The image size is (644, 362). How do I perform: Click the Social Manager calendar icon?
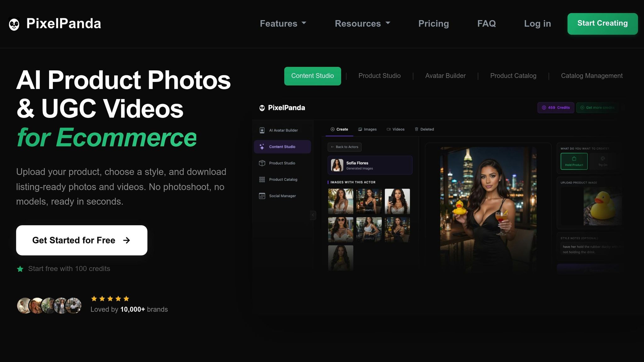pyautogui.click(x=262, y=196)
